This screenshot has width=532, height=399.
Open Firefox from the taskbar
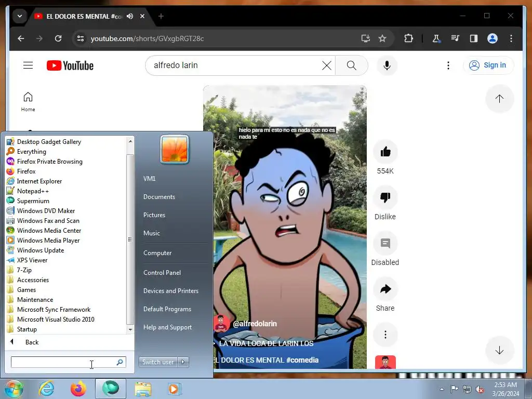78,389
